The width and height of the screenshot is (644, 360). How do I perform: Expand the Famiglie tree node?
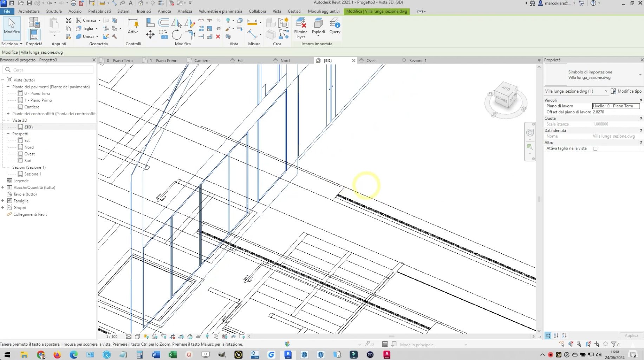[3, 201]
